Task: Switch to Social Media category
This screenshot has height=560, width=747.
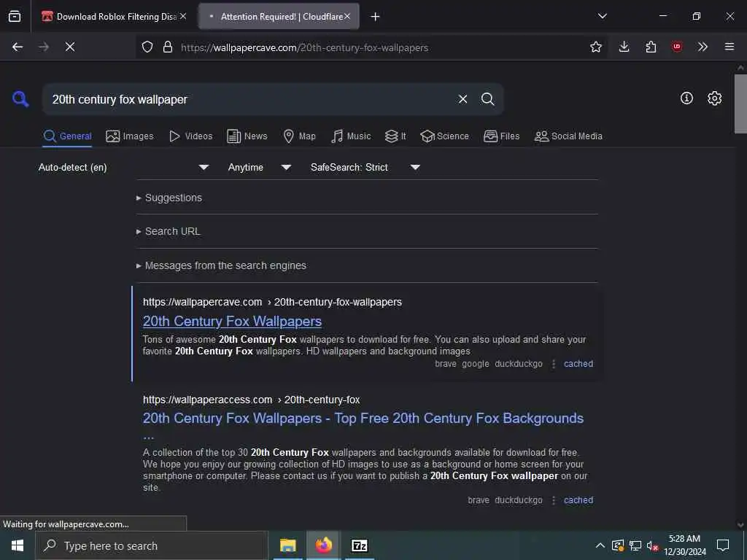Action: click(x=568, y=136)
